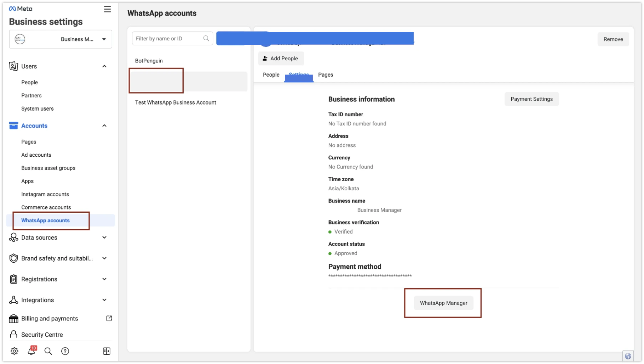The width and height of the screenshot is (644, 364).
Task: Click the search magnifier at sidebar bottom
Action: [x=48, y=351]
